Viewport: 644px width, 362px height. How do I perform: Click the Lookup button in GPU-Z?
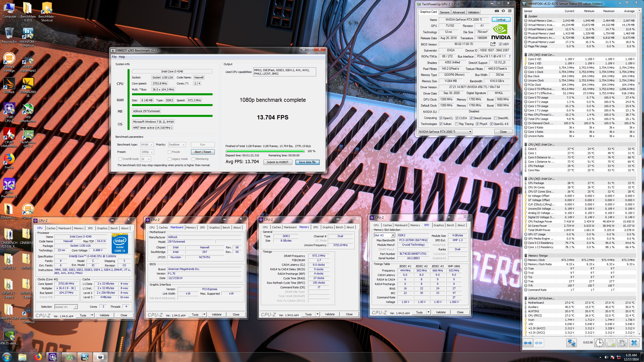[x=501, y=20]
